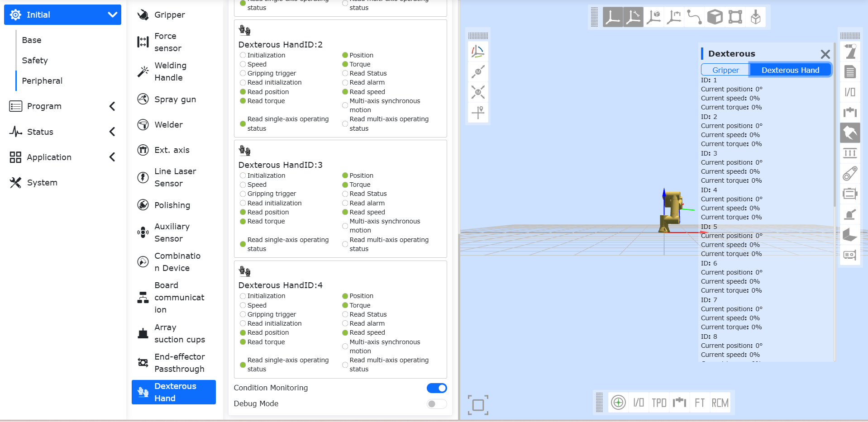
Task: Select Read initialization radio for HandID:4
Action: pyautogui.click(x=243, y=323)
